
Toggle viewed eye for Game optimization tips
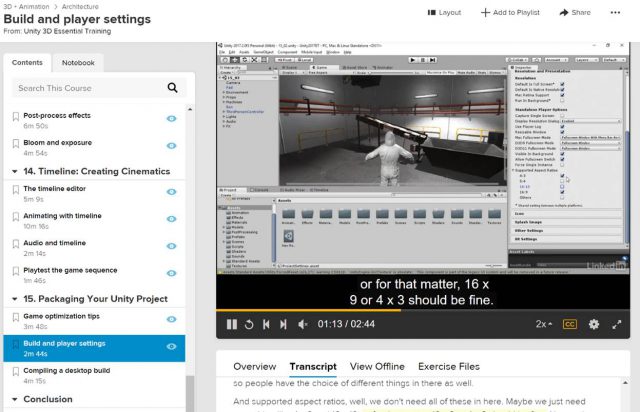[x=171, y=319]
